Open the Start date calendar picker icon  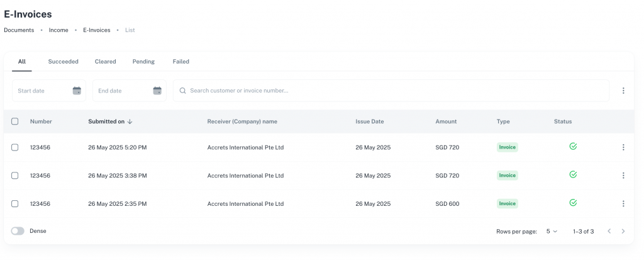[77, 91]
